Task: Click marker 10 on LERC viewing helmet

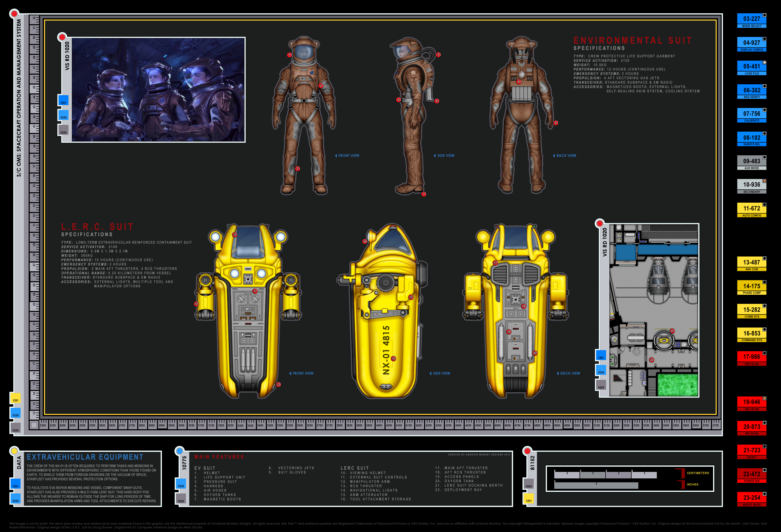Action: (235, 235)
